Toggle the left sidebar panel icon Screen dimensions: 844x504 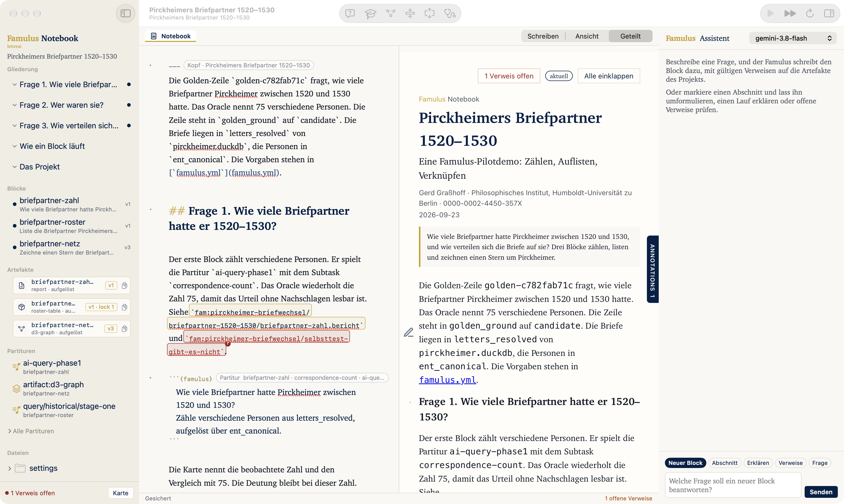(x=125, y=13)
